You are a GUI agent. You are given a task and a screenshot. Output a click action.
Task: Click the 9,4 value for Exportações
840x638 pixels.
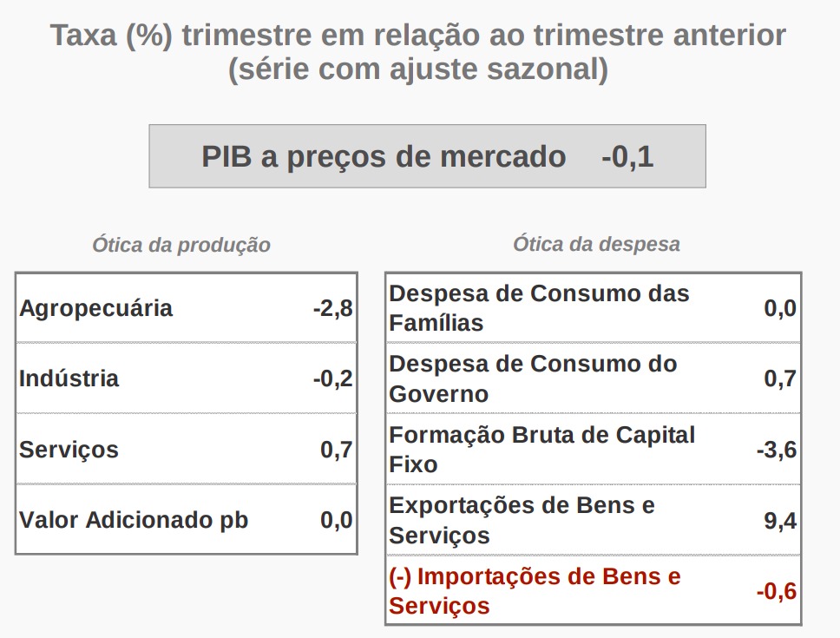tap(780, 520)
